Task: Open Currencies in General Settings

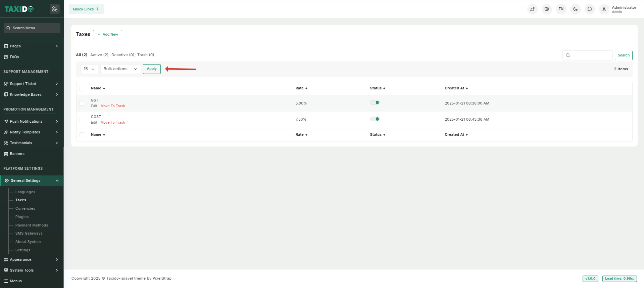Action: [25, 209]
